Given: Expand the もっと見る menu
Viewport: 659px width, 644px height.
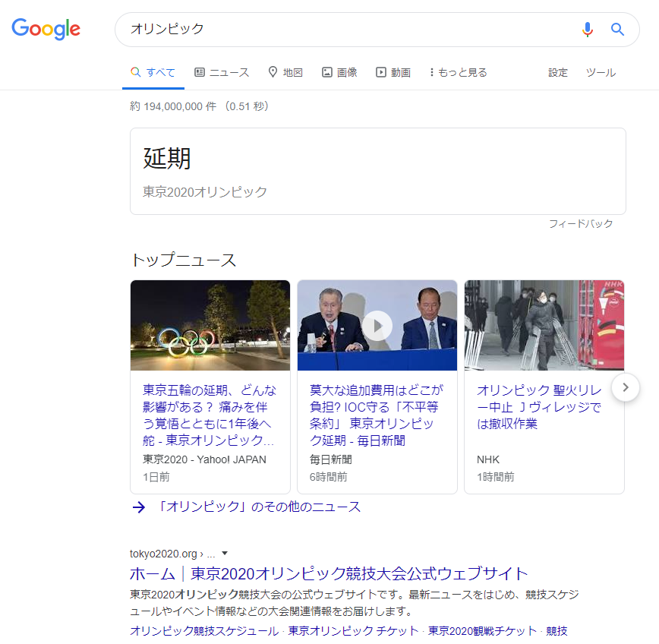Looking at the screenshot, I should coord(458,72).
